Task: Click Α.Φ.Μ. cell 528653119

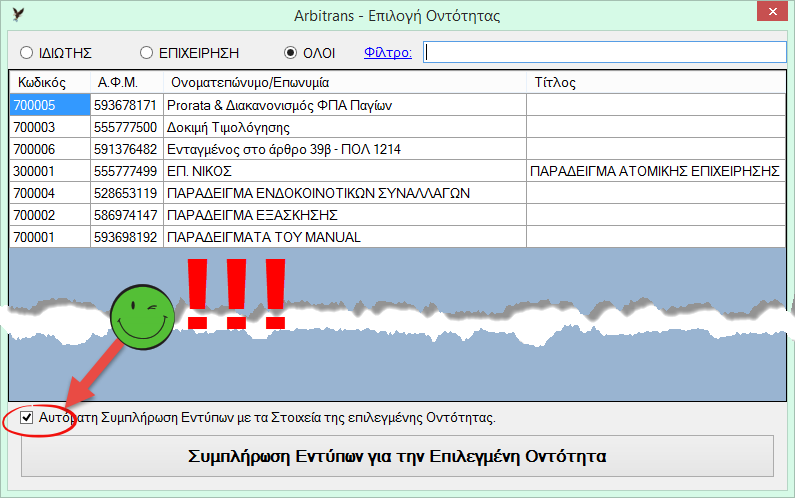Action: pyautogui.click(x=127, y=193)
